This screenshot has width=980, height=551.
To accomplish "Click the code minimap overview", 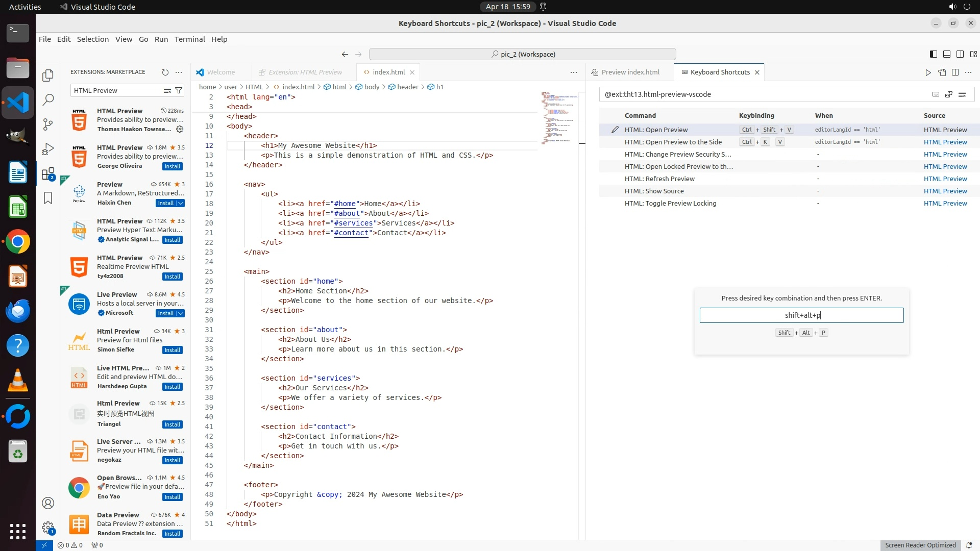I will (559, 117).
